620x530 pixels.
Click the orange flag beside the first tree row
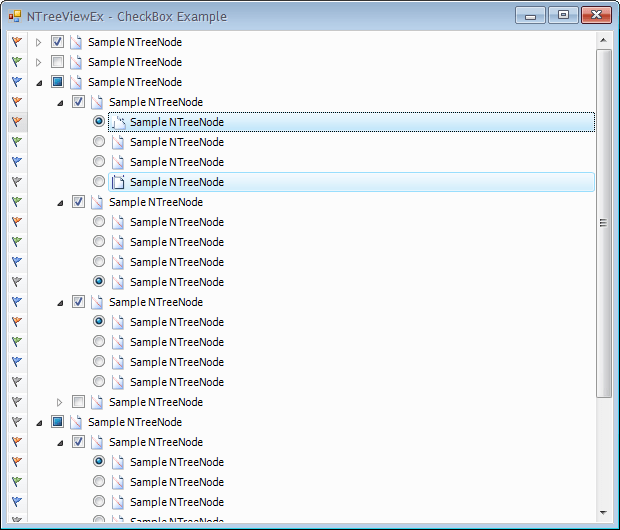pos(16,42)
